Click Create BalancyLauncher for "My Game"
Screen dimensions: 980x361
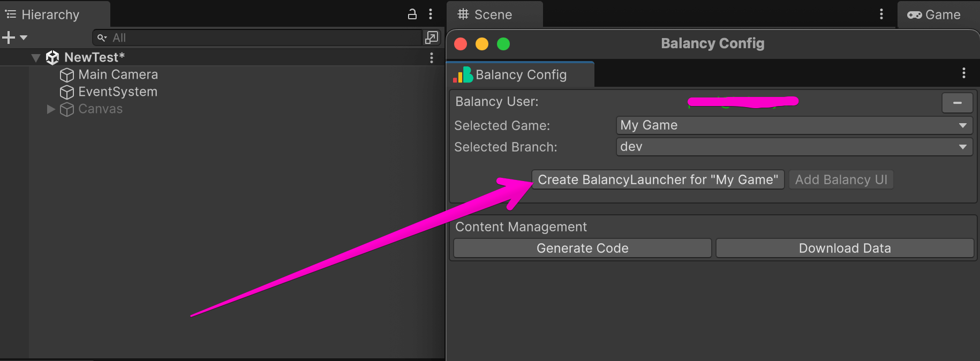pos(658,179)
